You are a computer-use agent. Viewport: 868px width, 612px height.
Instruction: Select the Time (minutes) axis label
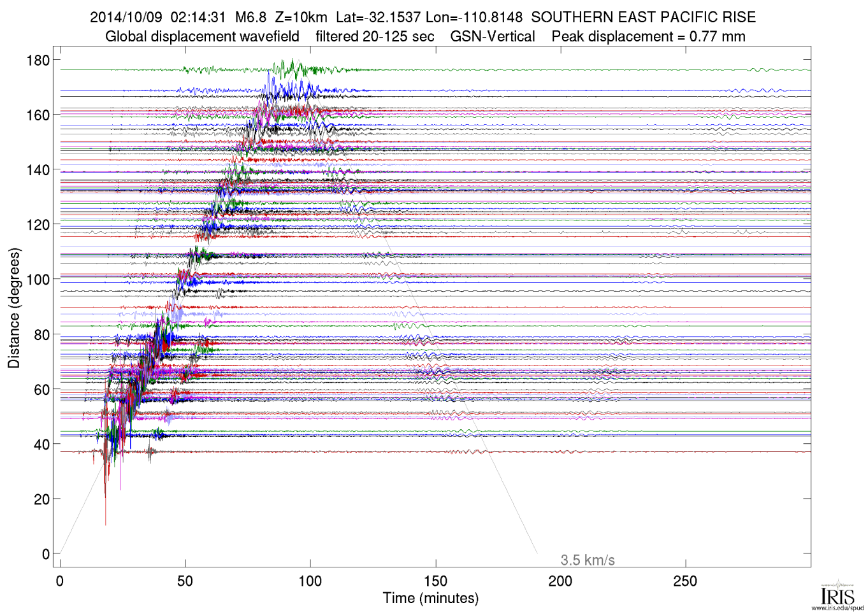tap(430, 599)
